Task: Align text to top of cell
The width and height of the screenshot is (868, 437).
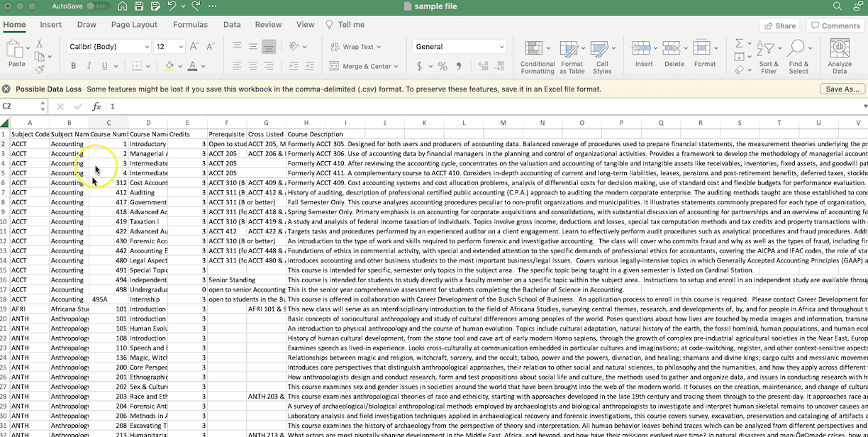Action: tap(237, 47)
